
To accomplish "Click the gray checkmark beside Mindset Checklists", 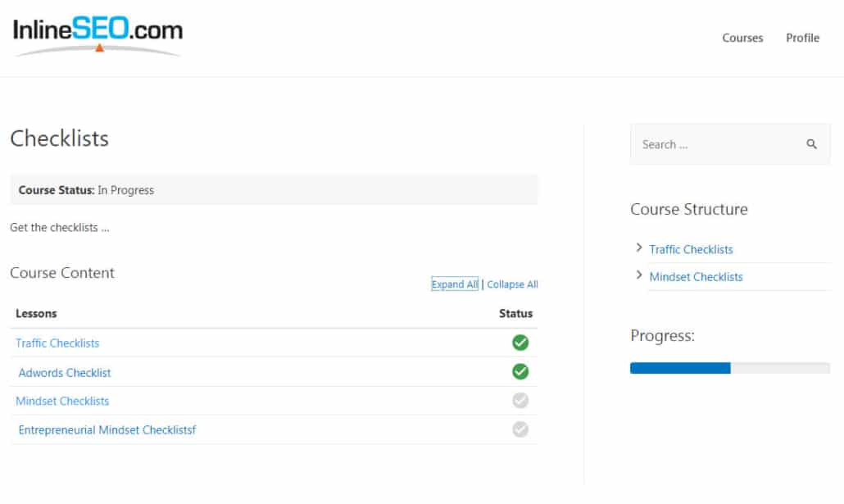I will click(x=520, y=400).
